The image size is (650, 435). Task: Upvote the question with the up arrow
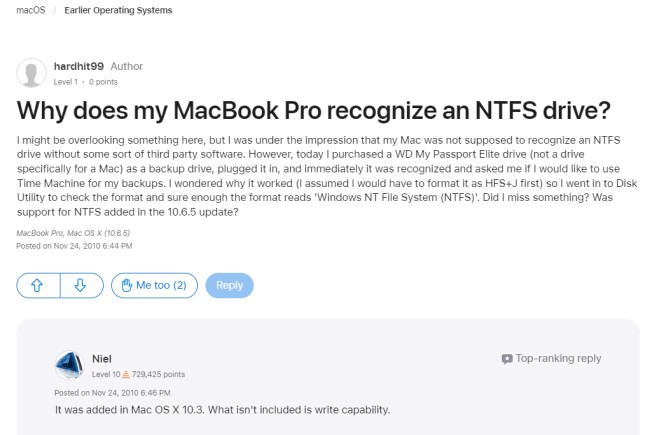pyautogui.click(x=38, y=285)
